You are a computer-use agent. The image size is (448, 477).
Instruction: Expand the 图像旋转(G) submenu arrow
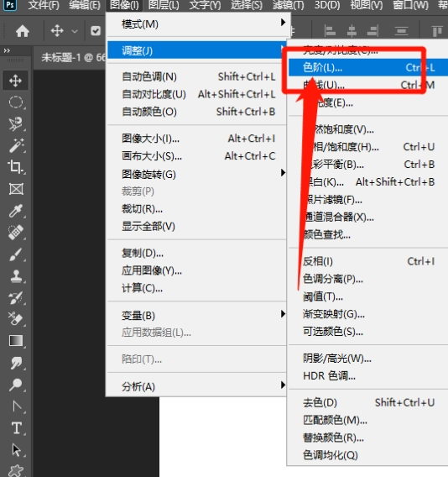coord(283,173)
